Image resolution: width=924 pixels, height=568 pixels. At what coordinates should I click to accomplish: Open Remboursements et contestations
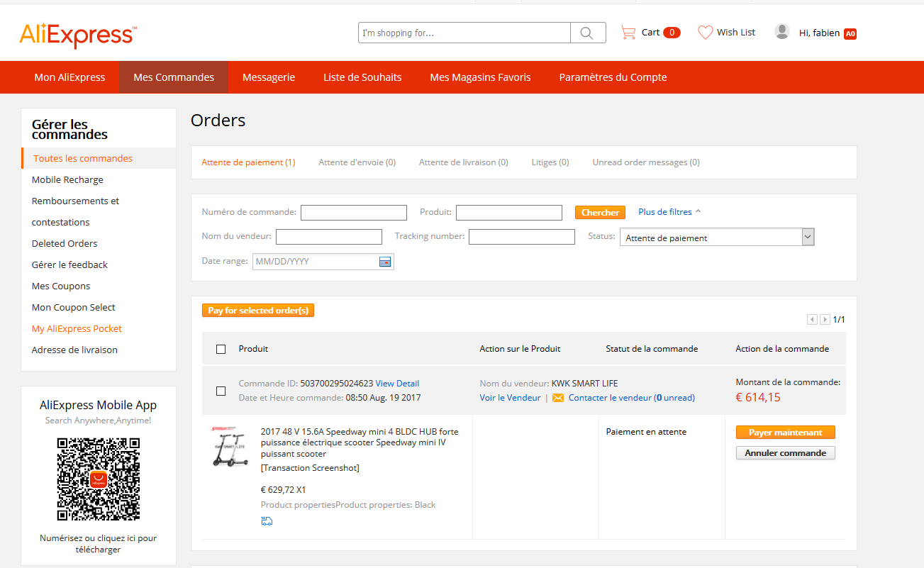coord(75,211)
